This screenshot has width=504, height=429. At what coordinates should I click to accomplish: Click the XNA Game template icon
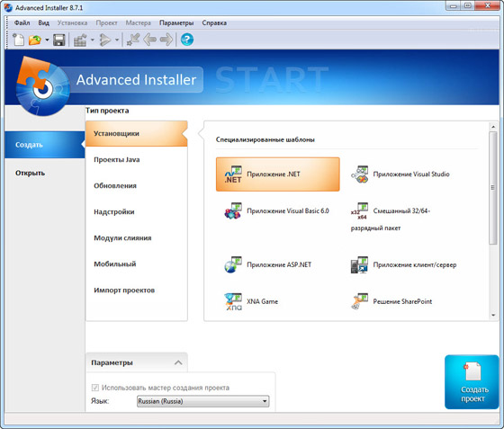tap(233, 301)
